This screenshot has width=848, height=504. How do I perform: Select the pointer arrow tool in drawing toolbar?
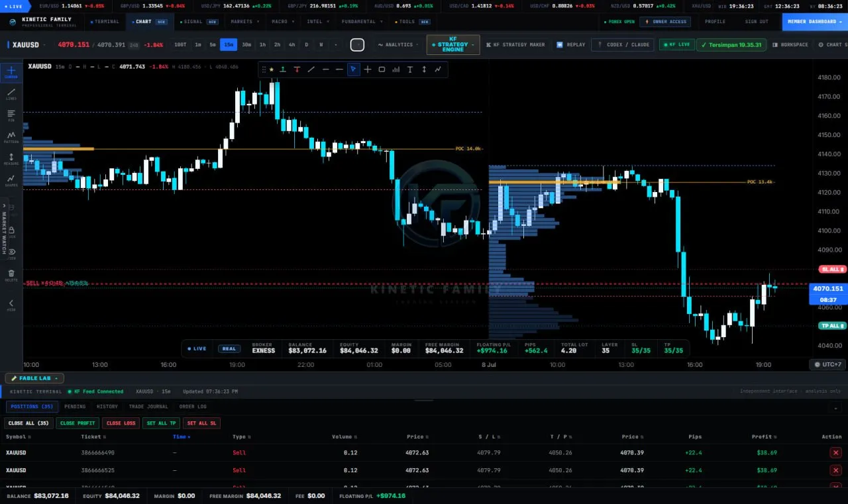[x=354, y=69]
